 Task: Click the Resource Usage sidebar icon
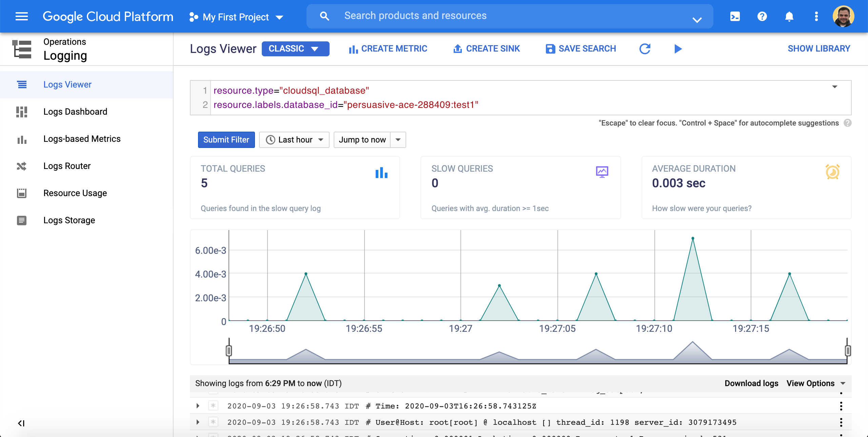(x=22, y=193)
